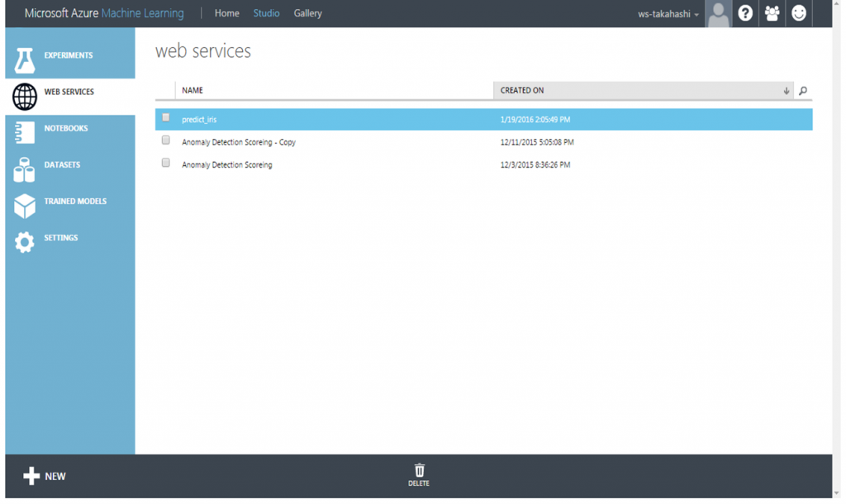
Task: Click the plus icon next to New
Action: (31, 476)
